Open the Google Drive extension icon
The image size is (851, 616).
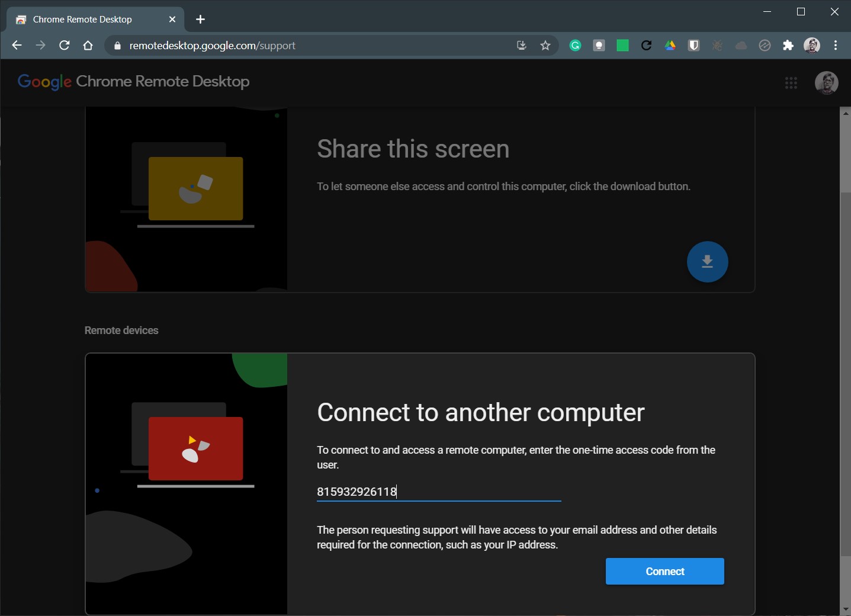(670, 46)
